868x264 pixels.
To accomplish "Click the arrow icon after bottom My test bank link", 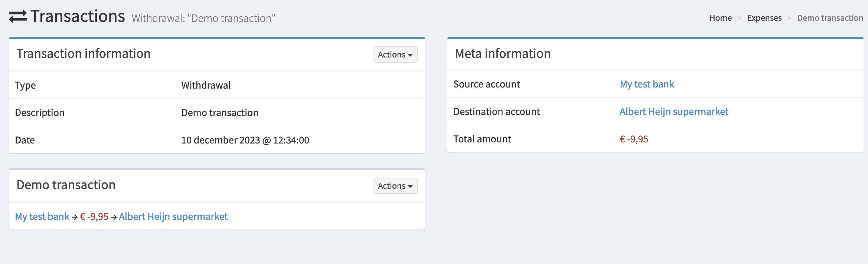I will 75,217.
